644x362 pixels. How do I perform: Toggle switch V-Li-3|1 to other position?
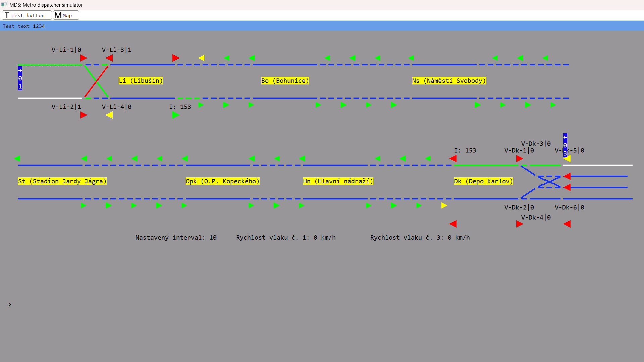(116, 50)
